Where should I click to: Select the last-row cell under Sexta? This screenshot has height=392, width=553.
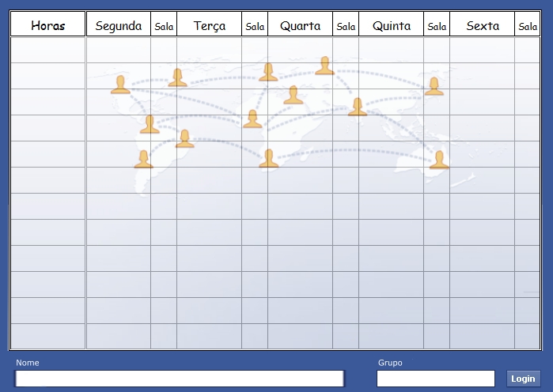pyautogui.click(x=483, y=336)
